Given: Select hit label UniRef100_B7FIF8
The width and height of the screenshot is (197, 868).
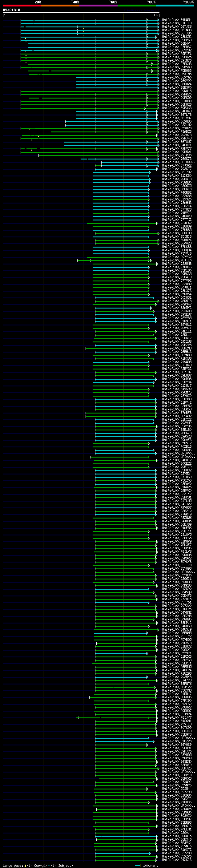Looking at the screenshot, I should click(x=177, y=23).
